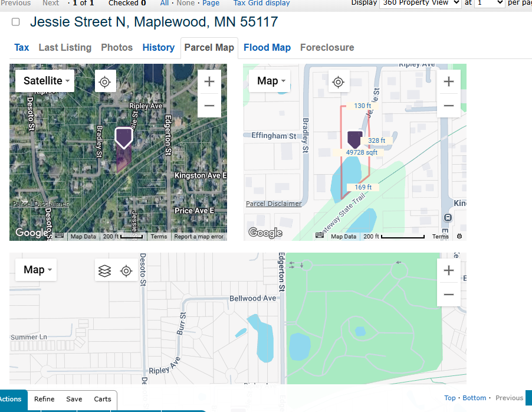Zoom out on the satellite parcel map
This screenshot has width=532, height=412.
(209, 106)
